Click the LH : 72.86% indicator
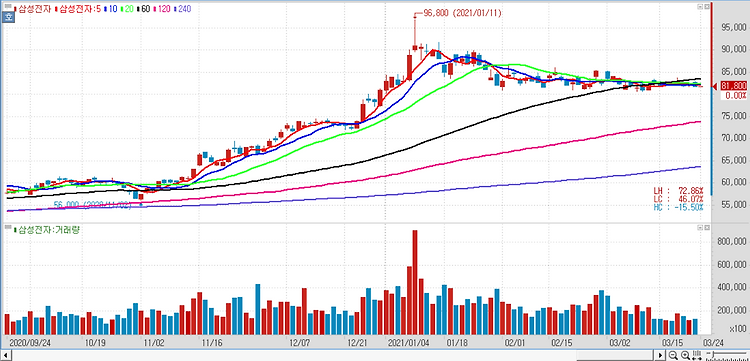 679,191
